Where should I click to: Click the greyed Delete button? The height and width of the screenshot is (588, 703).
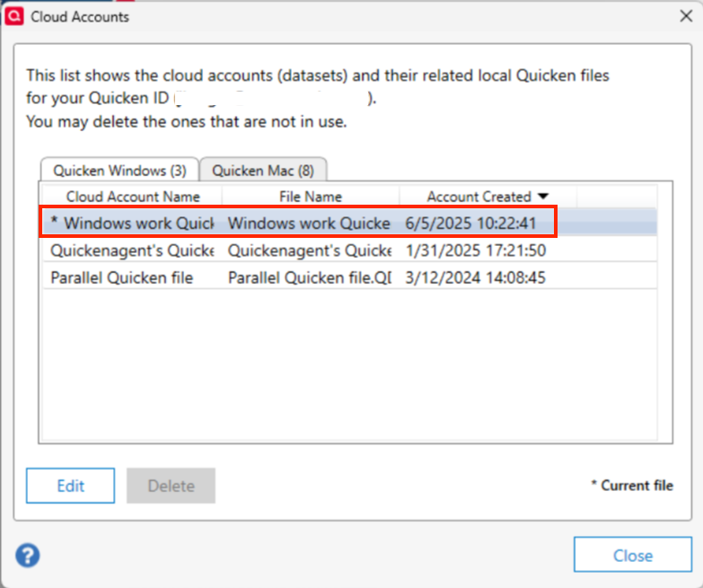171,486
